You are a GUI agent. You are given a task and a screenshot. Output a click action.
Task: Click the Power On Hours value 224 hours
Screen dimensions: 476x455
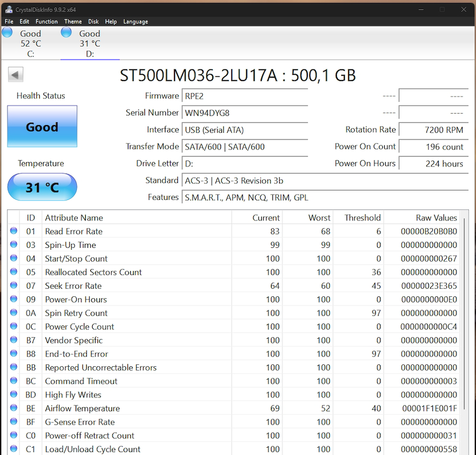(433, 164)
